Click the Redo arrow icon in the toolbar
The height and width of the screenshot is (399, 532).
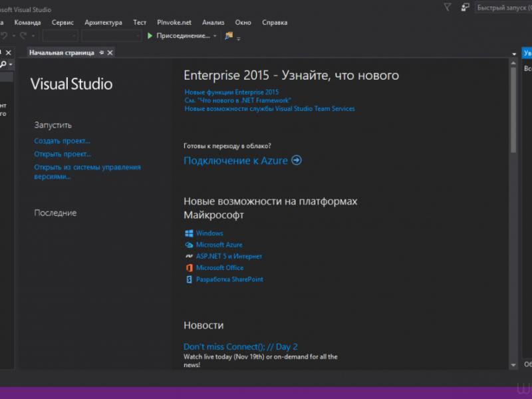click(x=23, y=35)
